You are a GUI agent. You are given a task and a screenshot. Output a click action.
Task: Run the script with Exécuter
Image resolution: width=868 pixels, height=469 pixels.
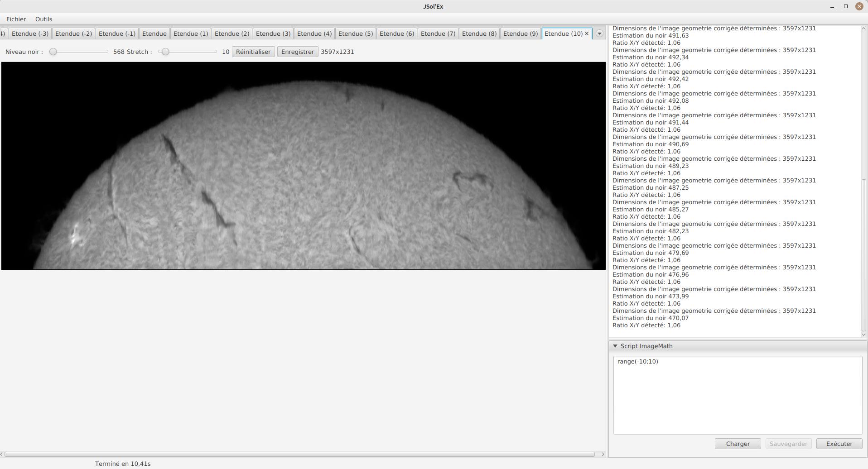click(839, 444)
